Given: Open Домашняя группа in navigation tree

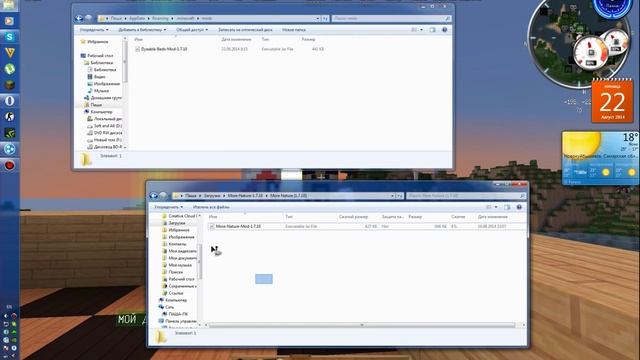Looking at the screenshot, I should 103,98.
